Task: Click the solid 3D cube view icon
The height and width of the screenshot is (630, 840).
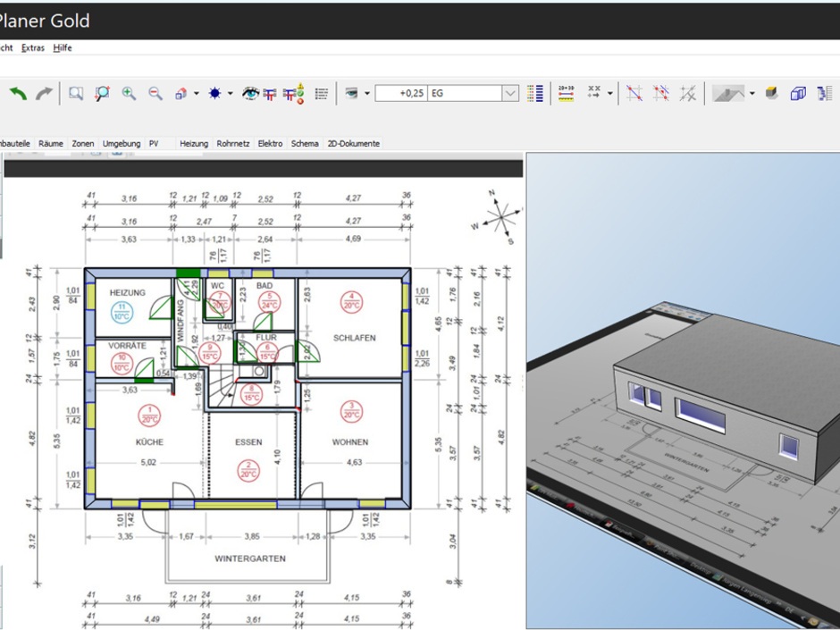Action: point(772,93)
